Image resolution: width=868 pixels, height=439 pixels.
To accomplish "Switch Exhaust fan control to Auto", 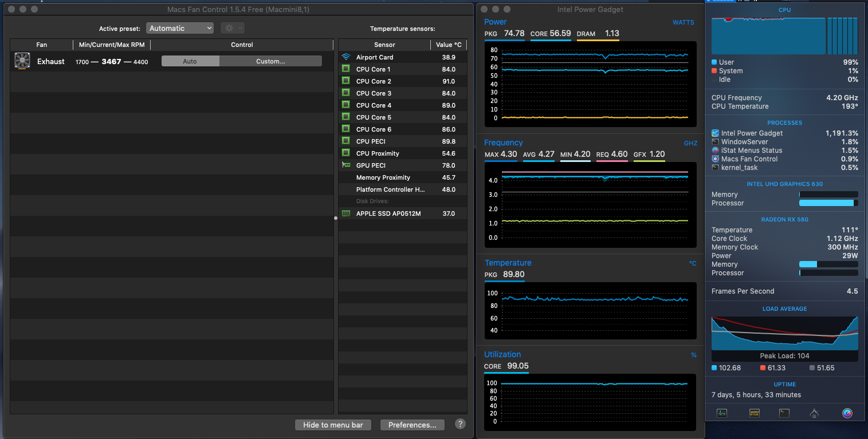I will tap(190, 61).
